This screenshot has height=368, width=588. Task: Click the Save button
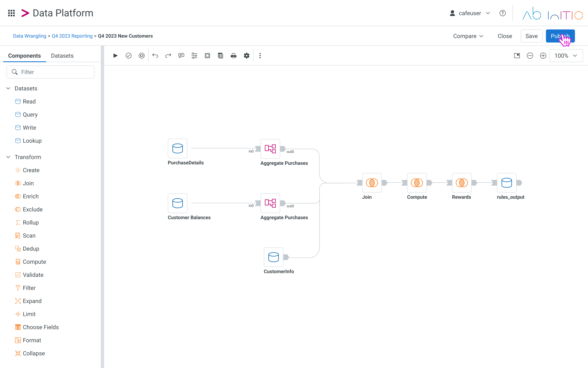pos(531,36)
